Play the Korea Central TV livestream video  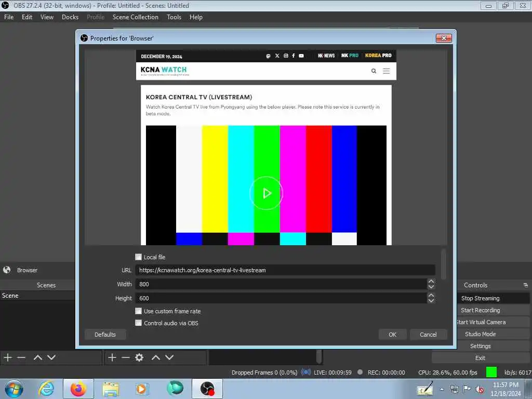[267, 193]
